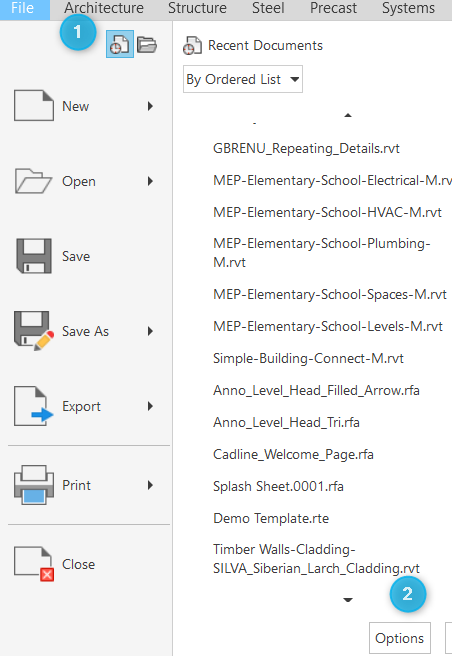Click the recent list scroll-up arrow

coord(348,115)
